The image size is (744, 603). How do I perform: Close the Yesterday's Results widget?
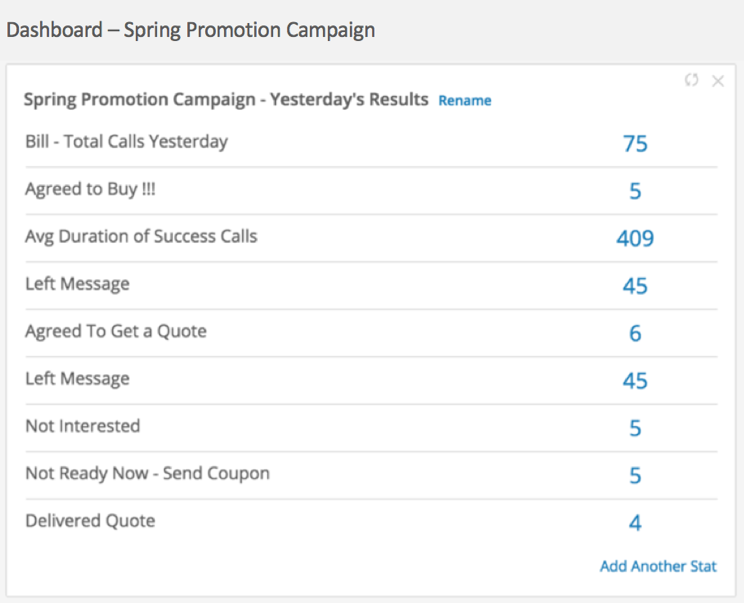pyautogui.click(x=717, y=81)
